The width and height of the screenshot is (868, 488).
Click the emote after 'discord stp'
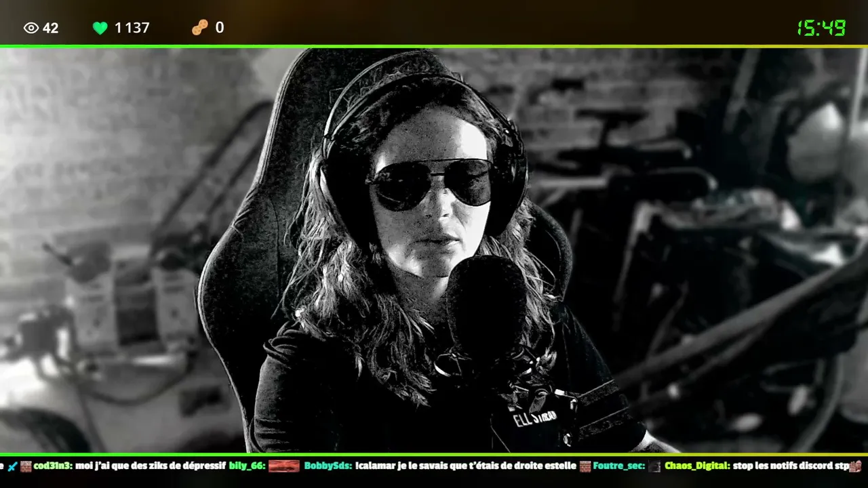click(x=855, y=466)
